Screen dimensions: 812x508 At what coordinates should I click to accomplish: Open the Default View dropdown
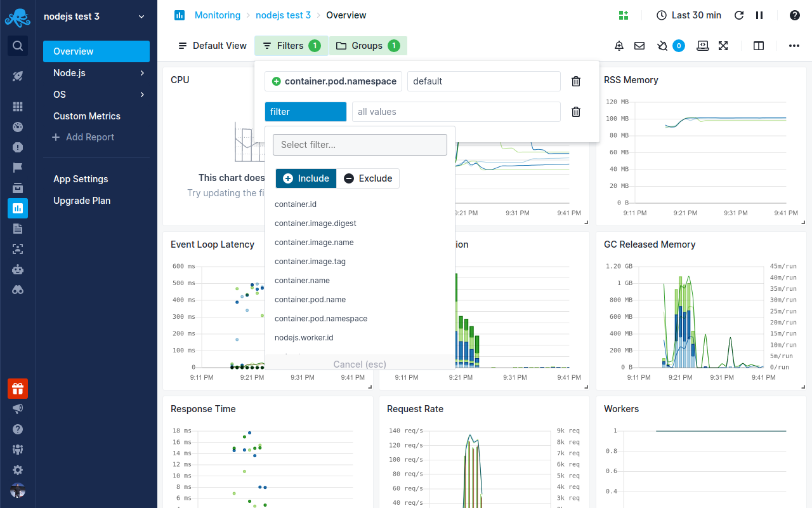(212, 46)
